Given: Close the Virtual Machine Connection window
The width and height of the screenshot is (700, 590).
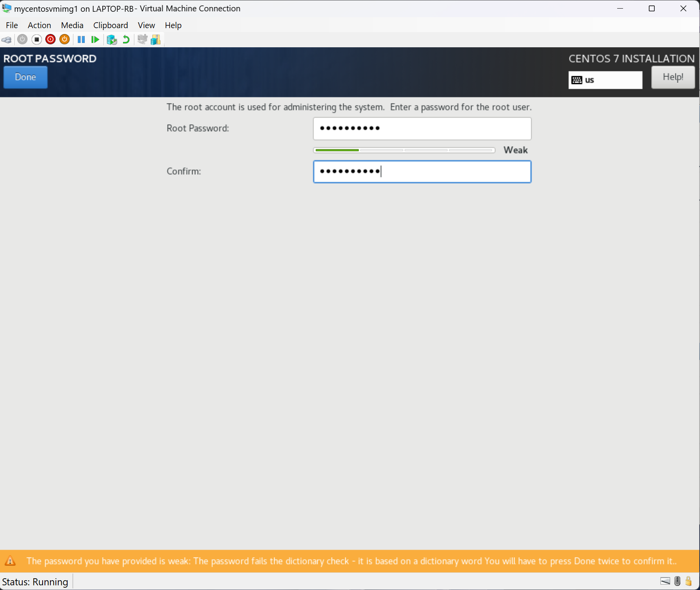Looking at the screenshot, I should [x=683, y=9].
